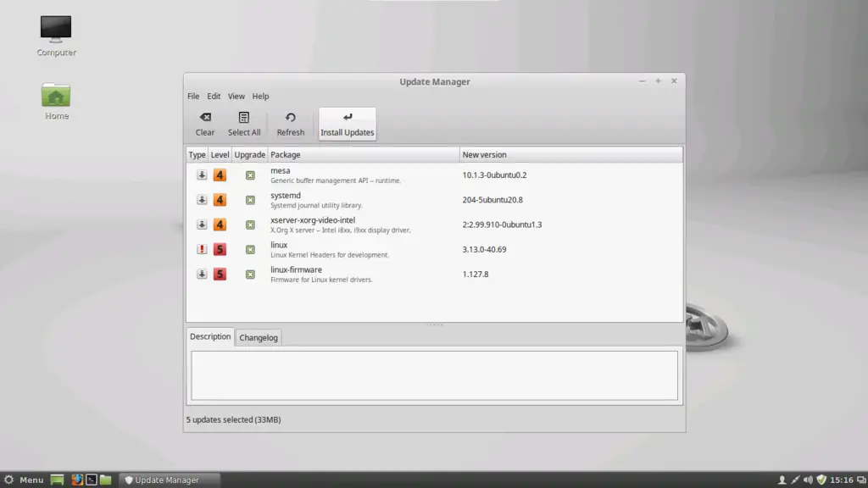Click the user icon in the system tray

click(782, 480)
